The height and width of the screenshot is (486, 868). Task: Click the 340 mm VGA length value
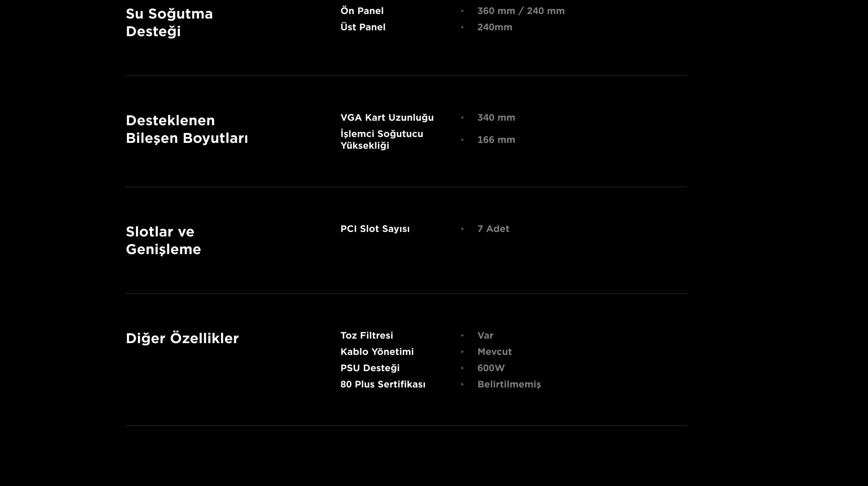coord(496,118)
